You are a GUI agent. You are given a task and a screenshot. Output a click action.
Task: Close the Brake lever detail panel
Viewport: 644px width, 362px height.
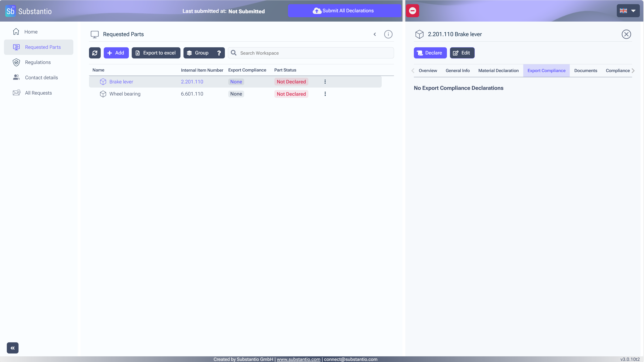(x=626, y=34)
